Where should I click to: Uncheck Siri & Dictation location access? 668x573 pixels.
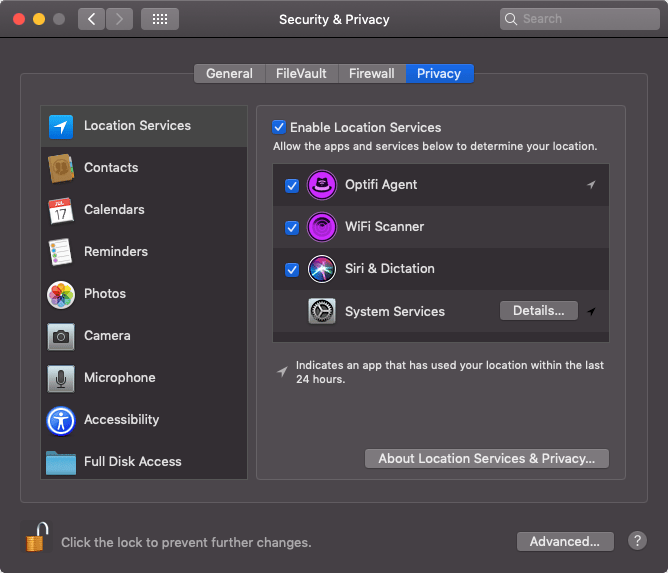(292, 270)
